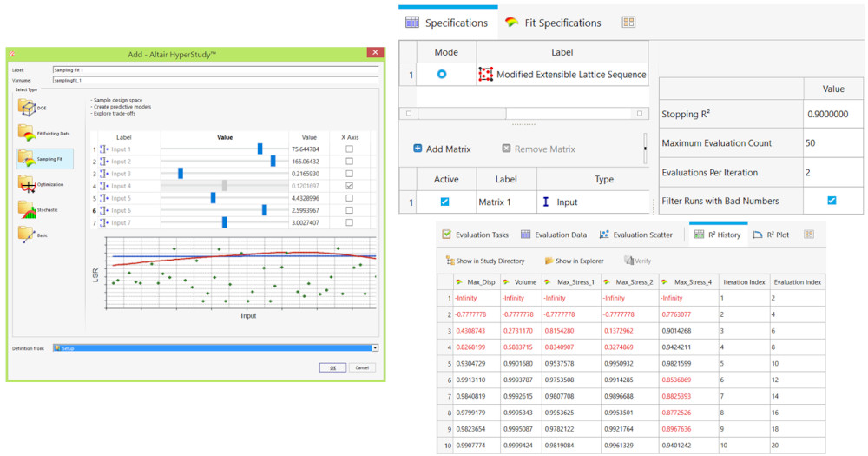Screen dimensions: 868x456
Task: Open the grid layout icon beside Fit Specifications
Action: 628,23
